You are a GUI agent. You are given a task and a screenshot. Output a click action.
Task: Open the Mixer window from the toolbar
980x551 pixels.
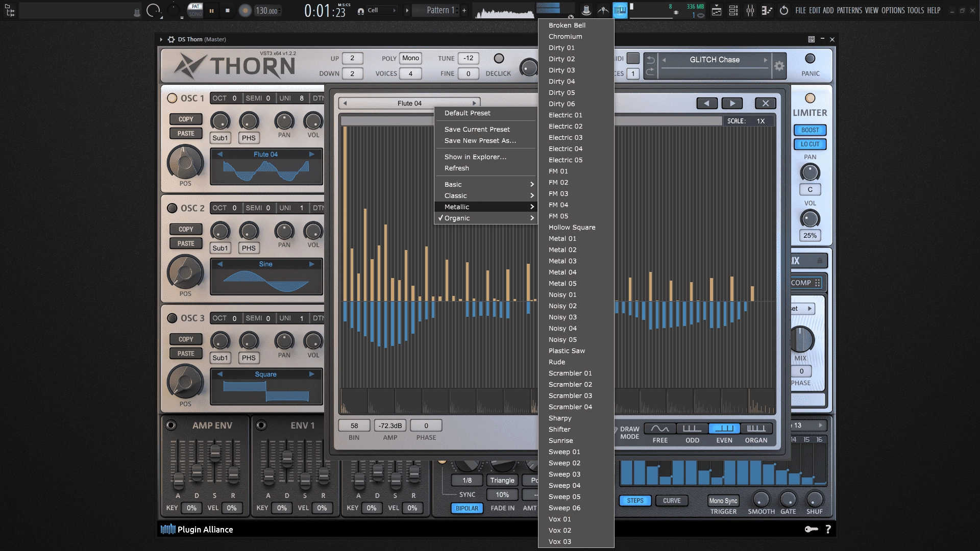(x=750, y=10)
